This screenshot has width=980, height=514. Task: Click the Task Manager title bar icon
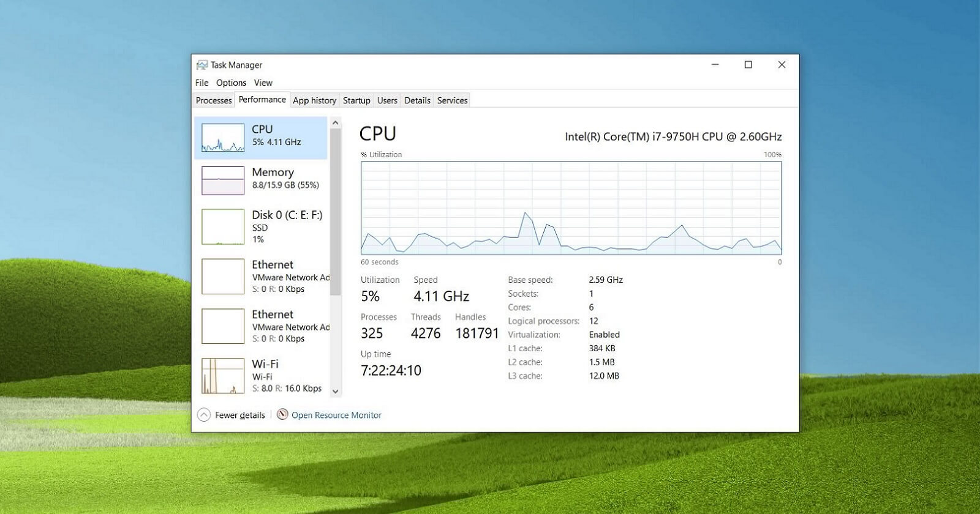[x=202, y=65]
